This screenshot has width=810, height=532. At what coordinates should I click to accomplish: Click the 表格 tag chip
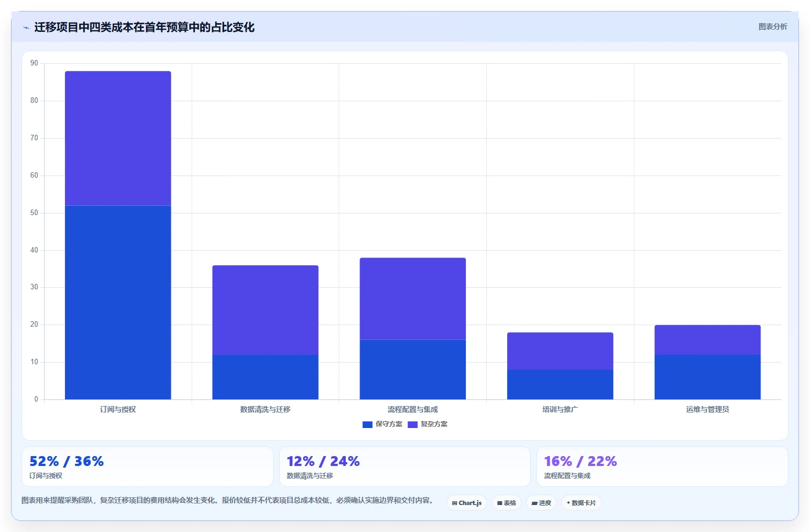pos(507,503)
